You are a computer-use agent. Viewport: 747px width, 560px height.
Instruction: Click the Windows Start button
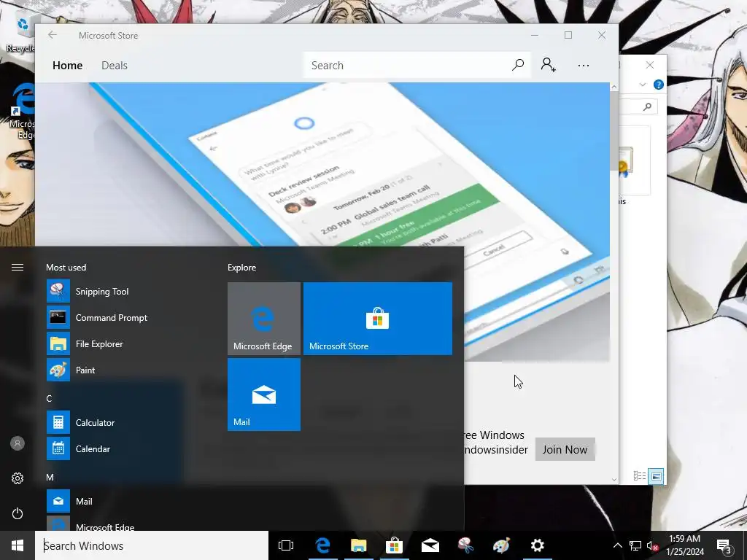coord(18,545)
